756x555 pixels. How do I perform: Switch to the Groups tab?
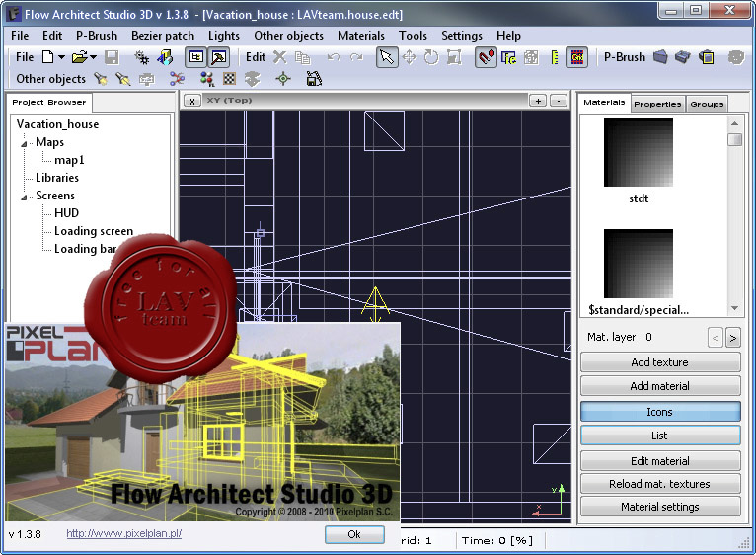[x=707, y=104]
